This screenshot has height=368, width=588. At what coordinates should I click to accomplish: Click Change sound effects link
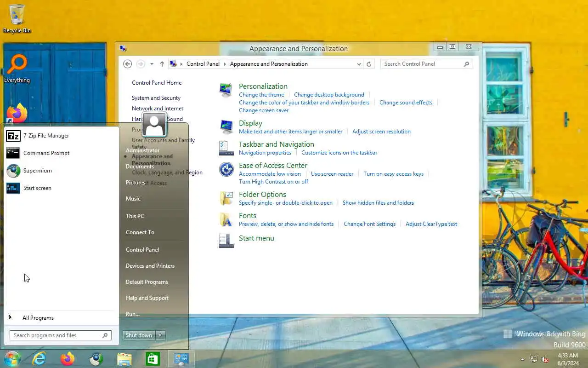406,103
